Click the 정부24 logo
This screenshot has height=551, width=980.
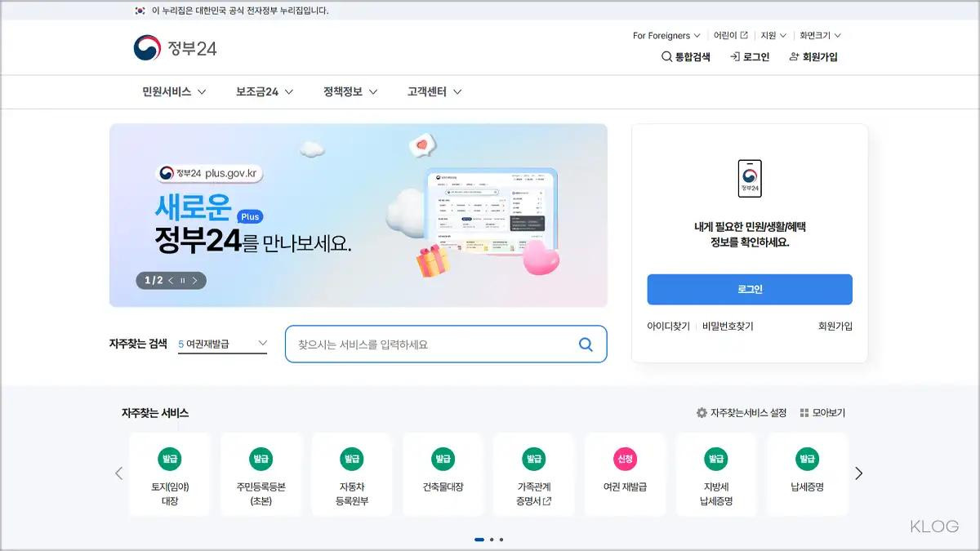175,48
